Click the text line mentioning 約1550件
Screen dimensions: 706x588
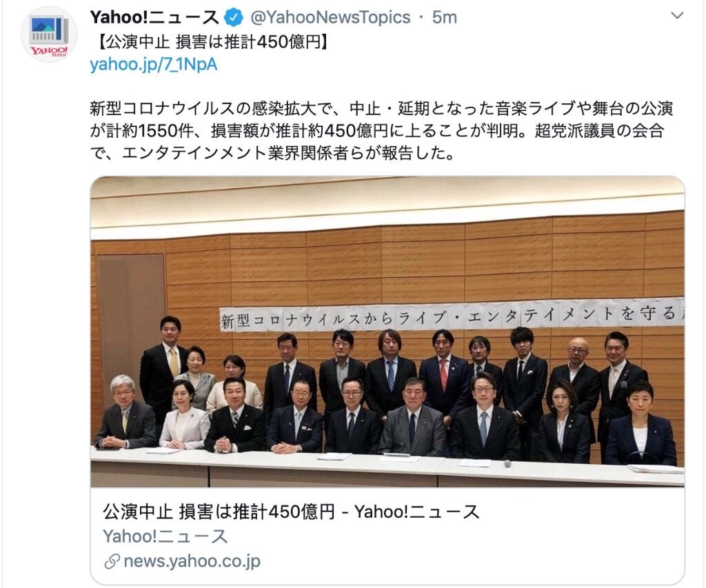tap(377, 131)
